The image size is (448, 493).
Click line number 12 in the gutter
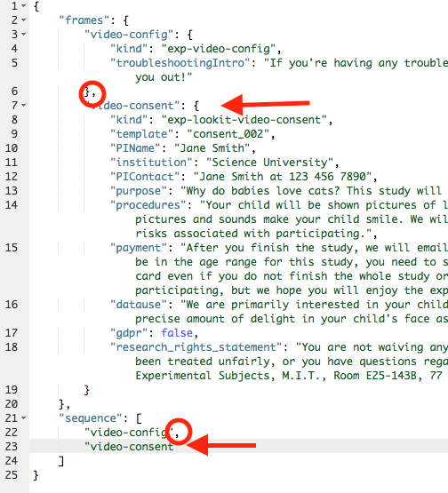[12, 177]
